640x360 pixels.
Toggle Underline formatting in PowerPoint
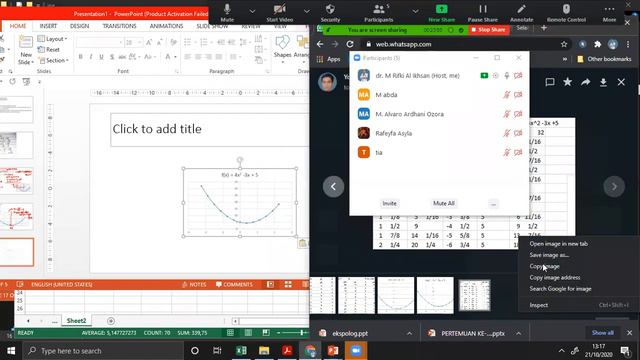tap(101, 57)
